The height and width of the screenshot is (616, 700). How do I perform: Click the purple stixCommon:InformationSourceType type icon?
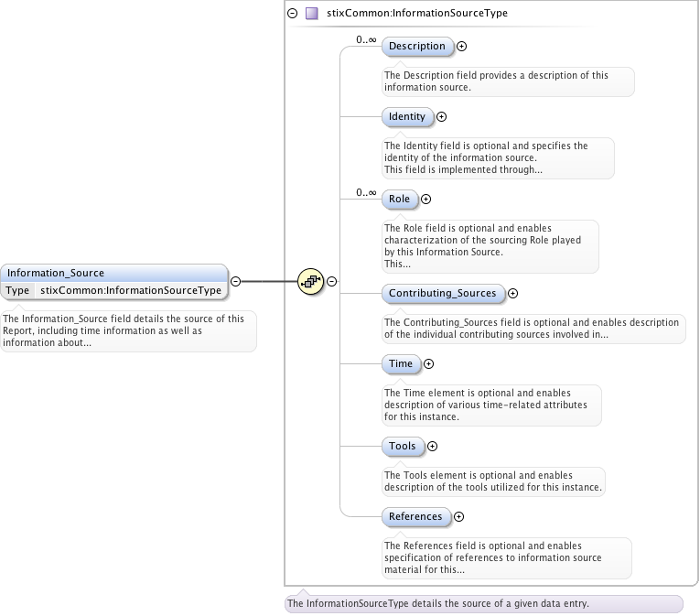point(312,14)
